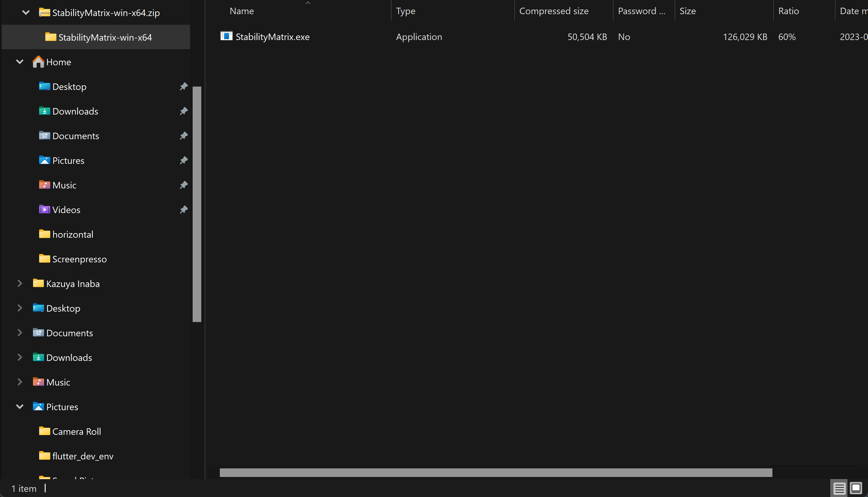Viewport: 868px width, 497px height.
Task: Switch to large thumbnails view layout
Action: pos(856,488)
